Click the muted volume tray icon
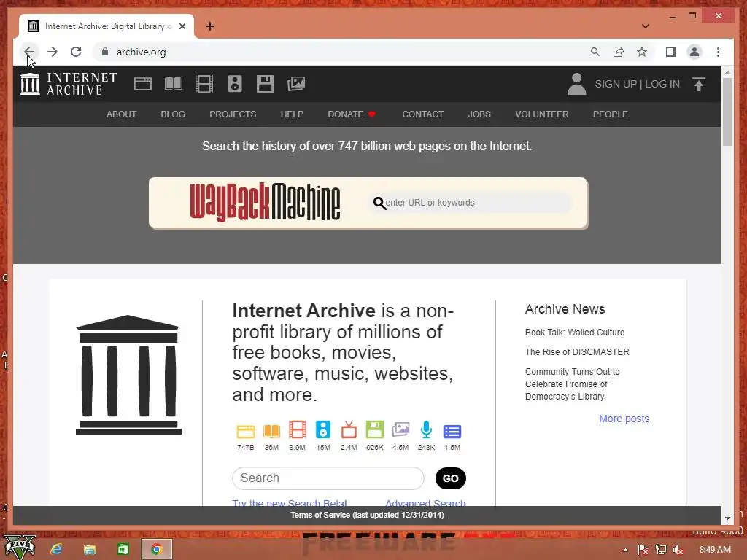747x560 pixels. [678, 550]
